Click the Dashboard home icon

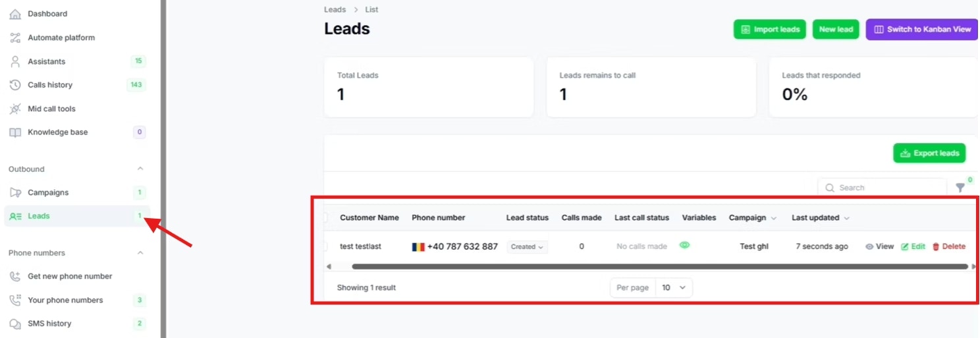point(15,14)
